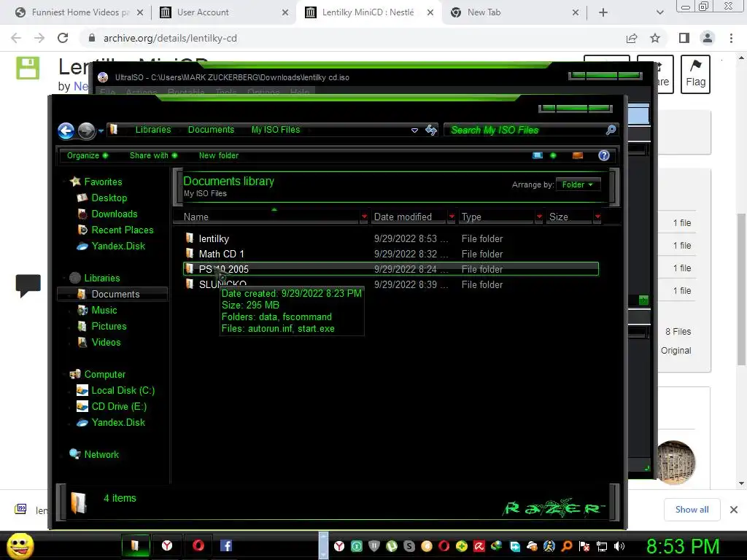Create a New folder
747x560 pixels.
(219, 156)
